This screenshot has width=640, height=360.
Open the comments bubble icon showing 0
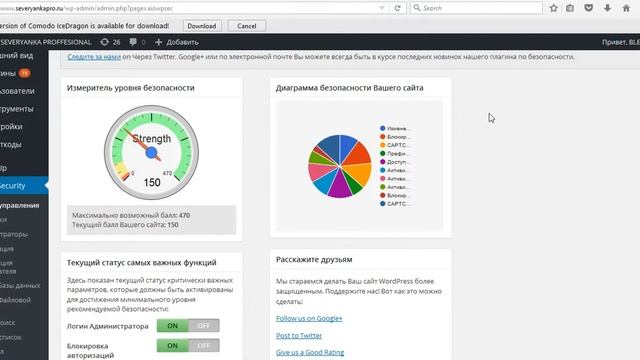click(x=133, y=42)
